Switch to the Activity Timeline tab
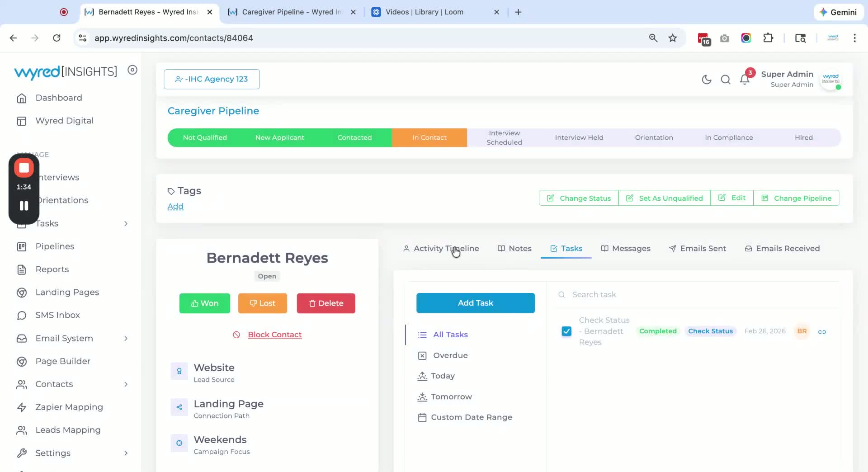868x472 pixels. point(441,249)
